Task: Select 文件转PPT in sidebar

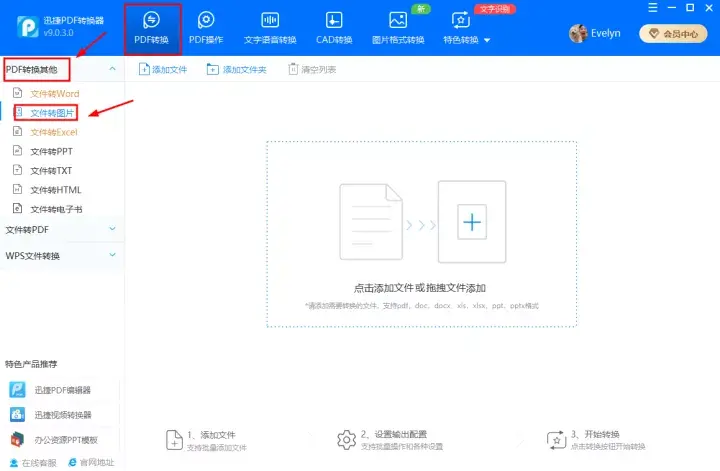Action: coord(51,151)
